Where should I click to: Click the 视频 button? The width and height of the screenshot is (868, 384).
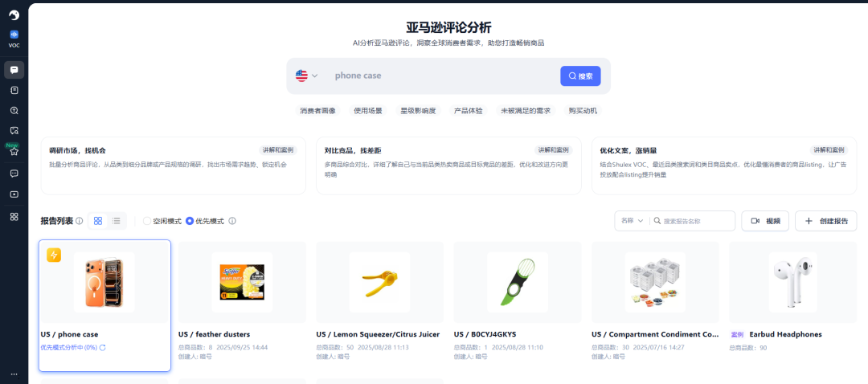pyautogui.click(x=765, y=221)
